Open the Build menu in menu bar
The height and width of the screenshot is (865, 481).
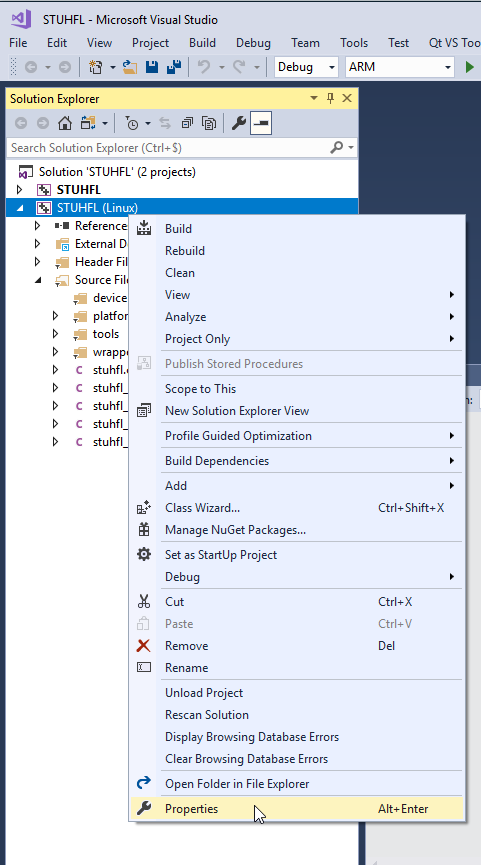click(202, 42)
